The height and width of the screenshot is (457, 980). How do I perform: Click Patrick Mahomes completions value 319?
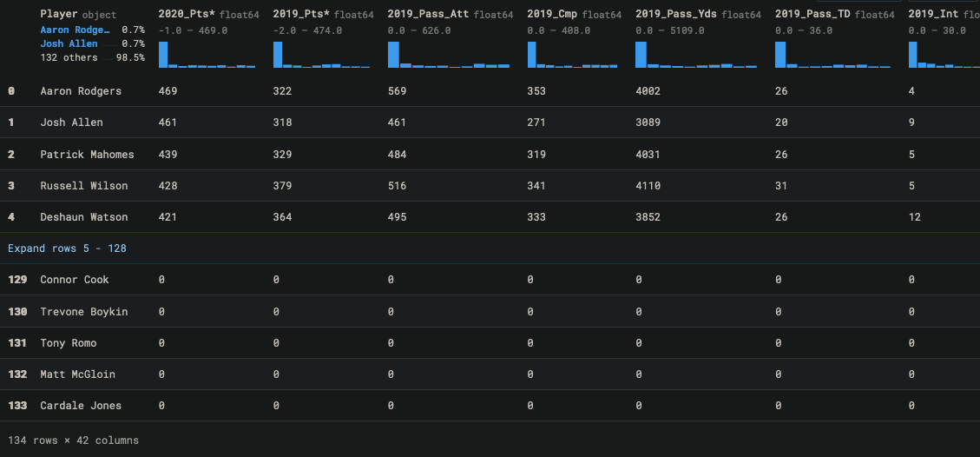(536, 155)
